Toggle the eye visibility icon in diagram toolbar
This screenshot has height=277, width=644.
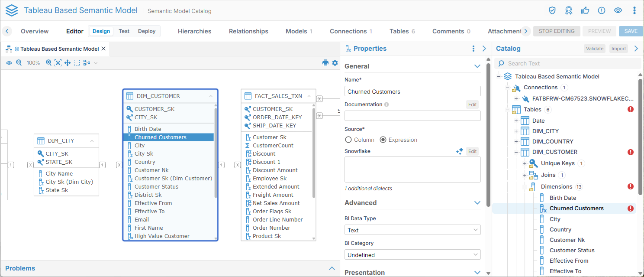[x=9, y=63]
